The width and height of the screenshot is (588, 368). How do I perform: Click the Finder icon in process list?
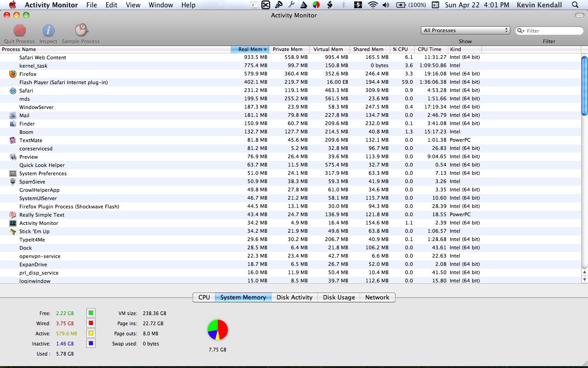click(13, 124)
